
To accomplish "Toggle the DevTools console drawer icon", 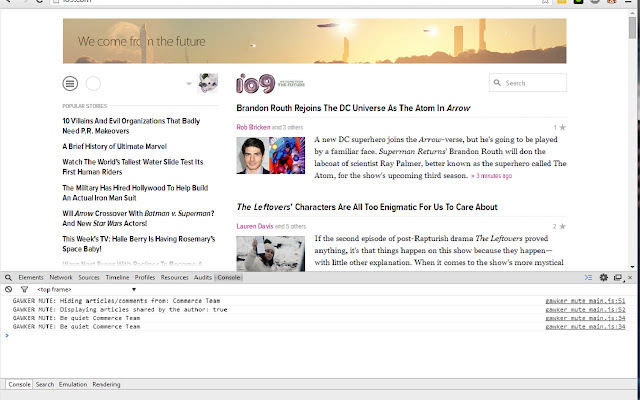I will [x=588, y=278].
